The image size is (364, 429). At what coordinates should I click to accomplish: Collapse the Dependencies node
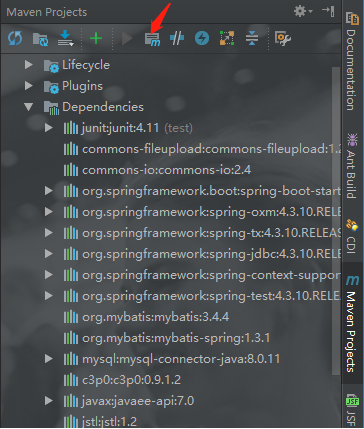pyautogui.click(x=29, y=107)
